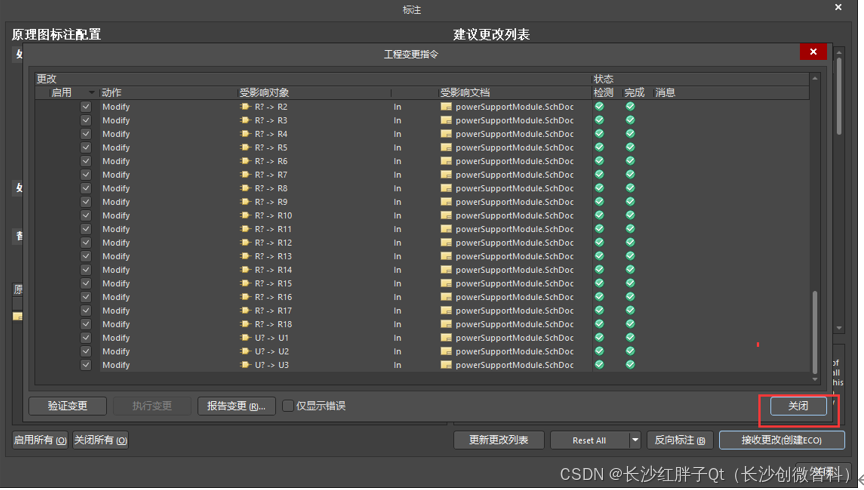This screenshot has height=490, width=864.
Task: Click the 启用所有 button
Action: pos(40,440)
